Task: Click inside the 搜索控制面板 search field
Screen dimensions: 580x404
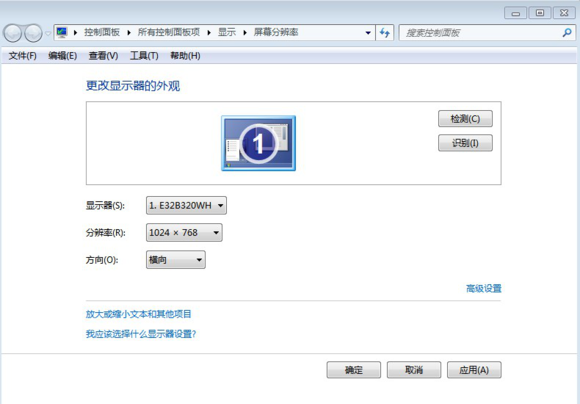Action: coord(481,33)
